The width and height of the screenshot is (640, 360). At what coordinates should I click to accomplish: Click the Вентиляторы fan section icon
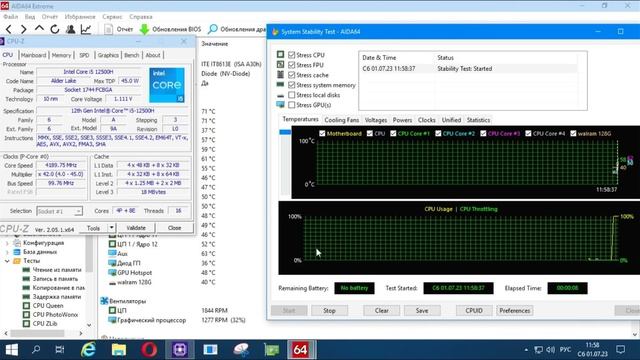pos(104,301)
